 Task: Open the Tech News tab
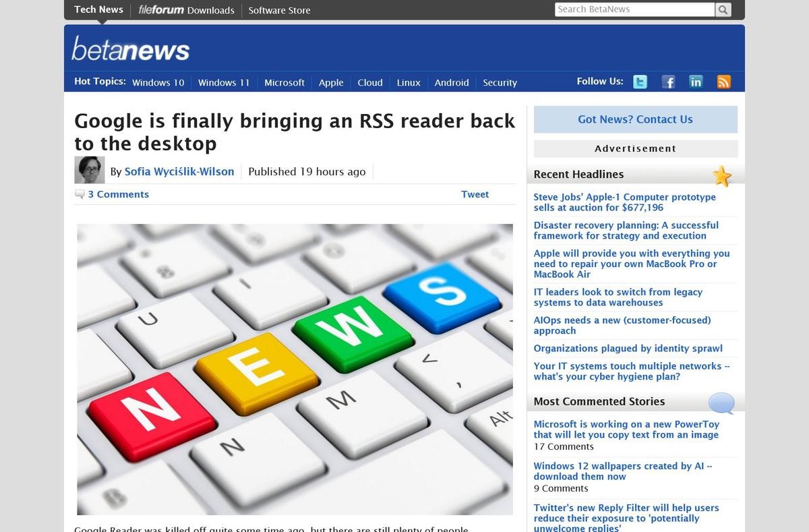[x=98, y=9]
